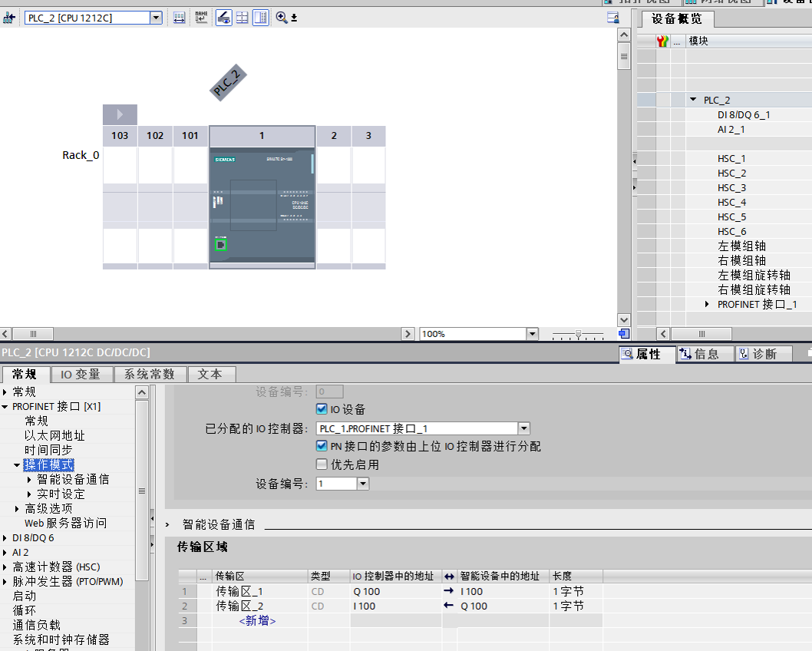Image resolution: width=812 pixels, height=651 pixels.
Task: Click the 设备编号 input field showing 1
Action: click(x=337, y=484)
